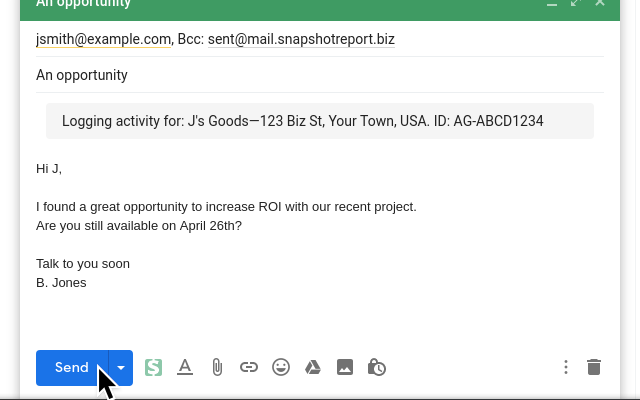Image resolution: width=640 pixels, height=400 pixels.
Task: Open the send options dropdown arrow
Action: click(x=121, y=368)
